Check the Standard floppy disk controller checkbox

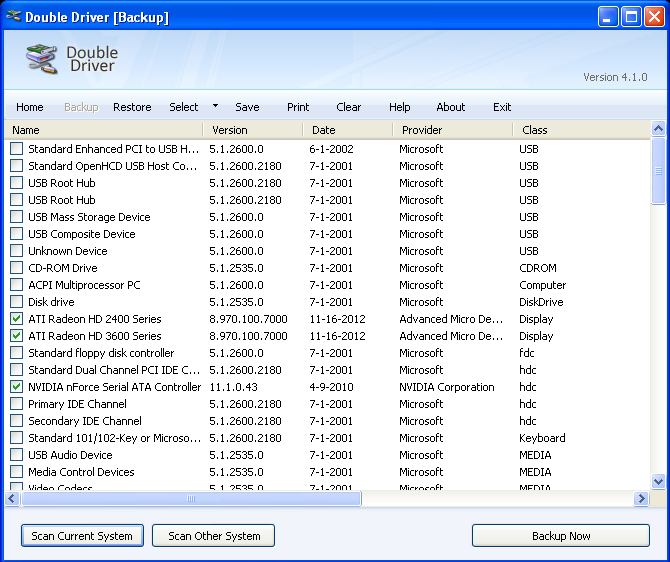coord(16,353)
